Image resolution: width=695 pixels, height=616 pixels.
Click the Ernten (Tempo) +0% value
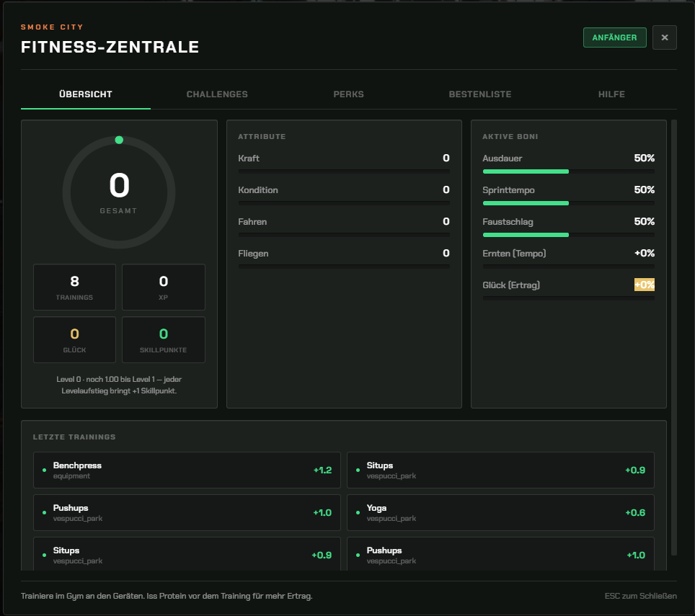pos(645,254)
